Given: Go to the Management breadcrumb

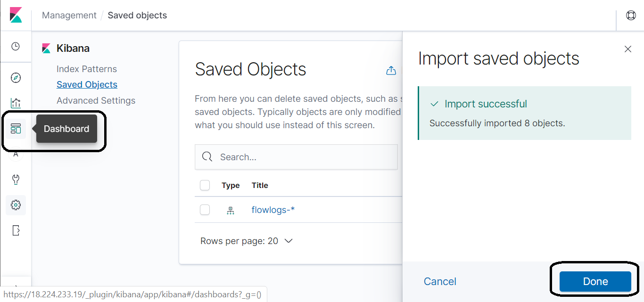Looking at the screenshot, I should pos(69,16).
